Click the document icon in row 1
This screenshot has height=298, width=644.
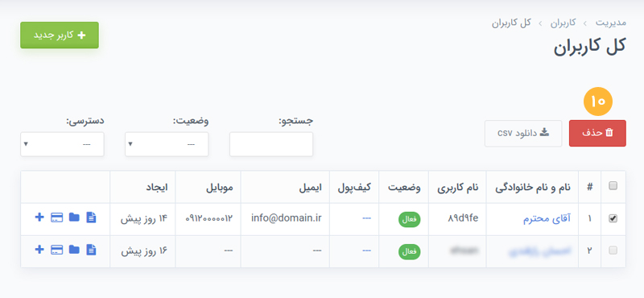tap(91, 217)
